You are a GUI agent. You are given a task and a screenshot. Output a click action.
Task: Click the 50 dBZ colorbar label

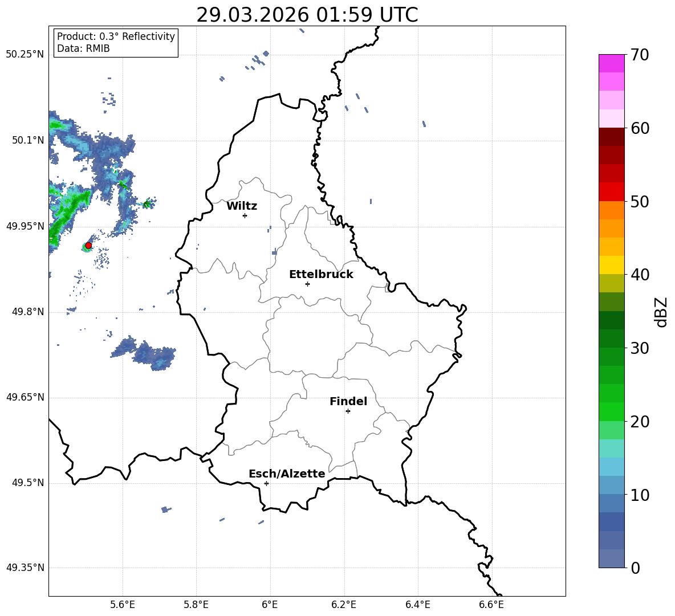[x=640, y=202]
